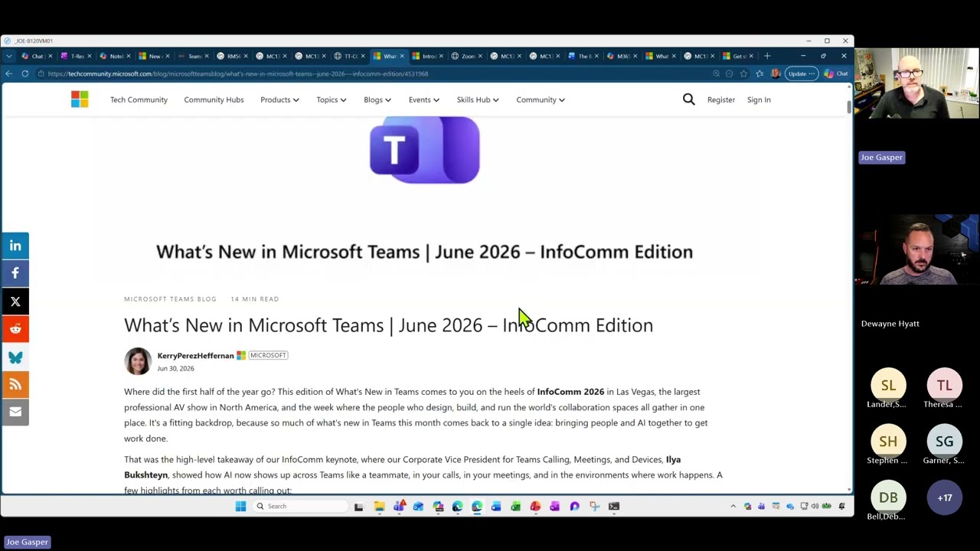Share article on Facebook
This screenshot has height=551, width=980.
pos(15,273)
